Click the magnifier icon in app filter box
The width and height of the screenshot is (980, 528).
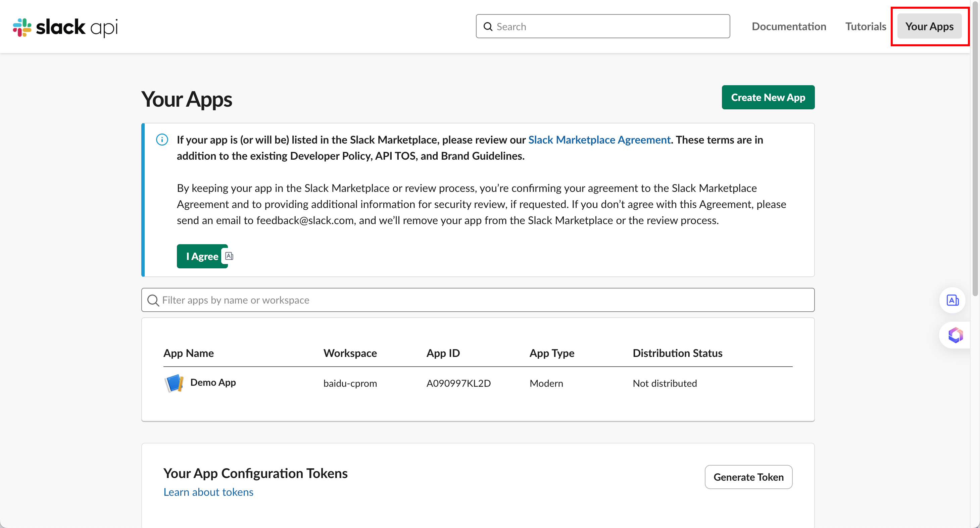(x=153, y=300)
